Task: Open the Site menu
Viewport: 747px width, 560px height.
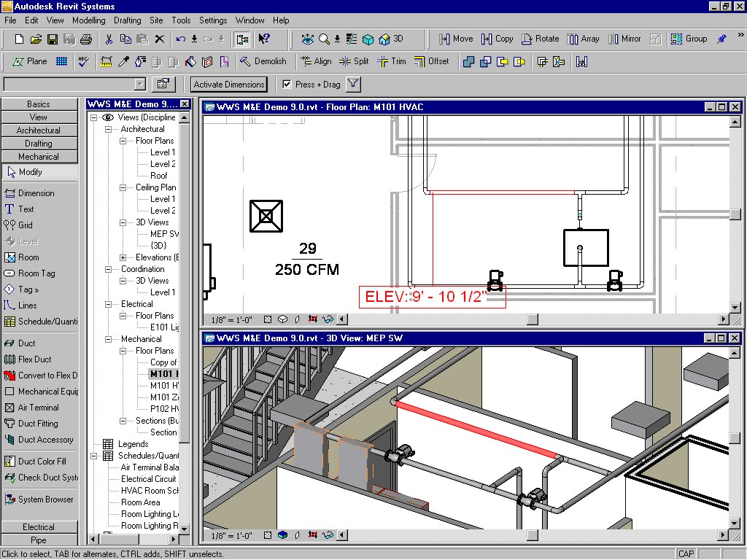Action: tap(156, 20)
